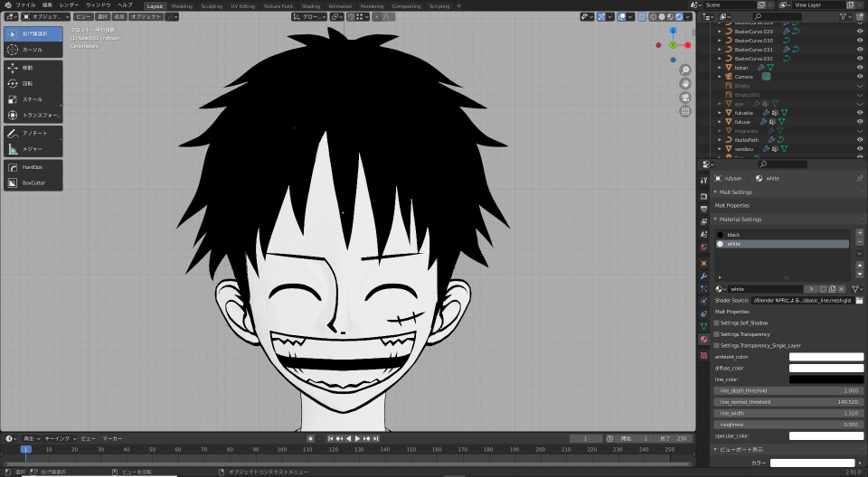Select the Measure (メジャー) tool
Viewport: 868px width, 477px height.
tap(33, 149)
